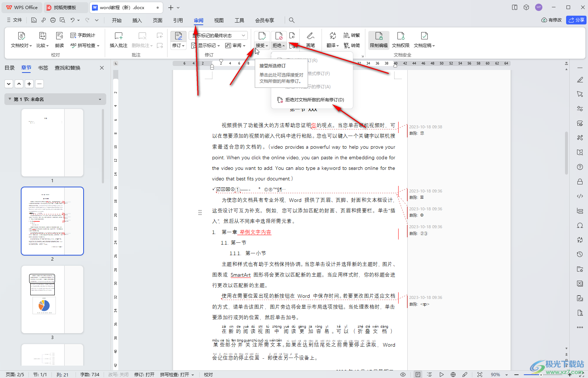Click 转简 convert to simplified Chinese
The width and height of the screenshot is (588, 378).
coord(351,46)
